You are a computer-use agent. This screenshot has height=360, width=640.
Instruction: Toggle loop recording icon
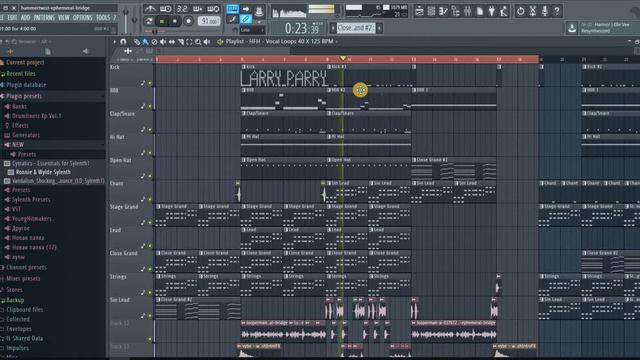(213, 9)
